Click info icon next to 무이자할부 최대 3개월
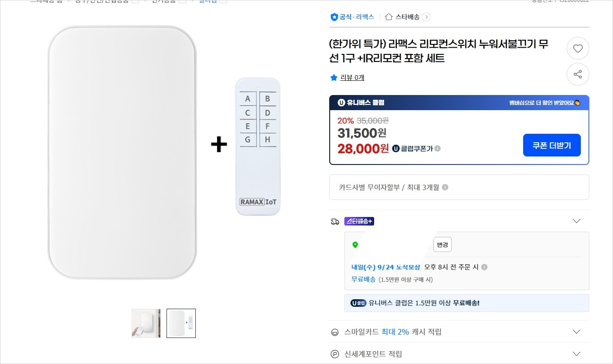613x364 pixels. pos(445,187)
